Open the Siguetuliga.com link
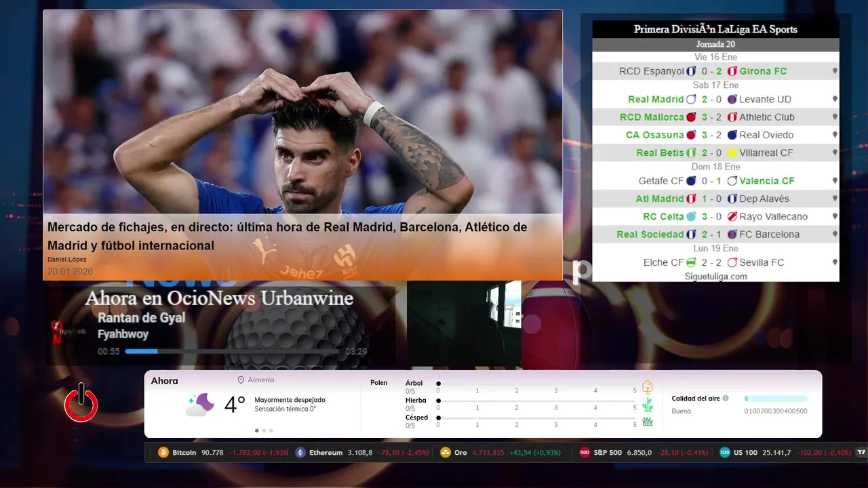868x488 pixels. click(715, 277)
